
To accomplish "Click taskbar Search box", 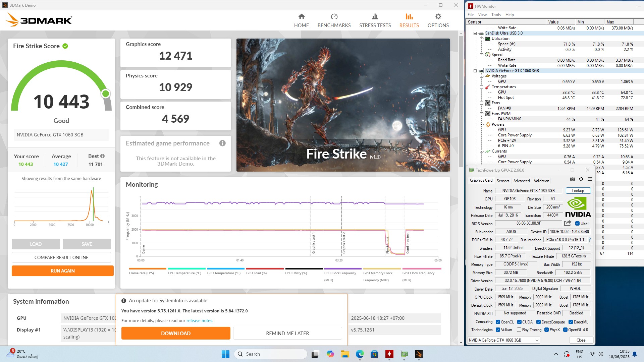I will [270, 354].
